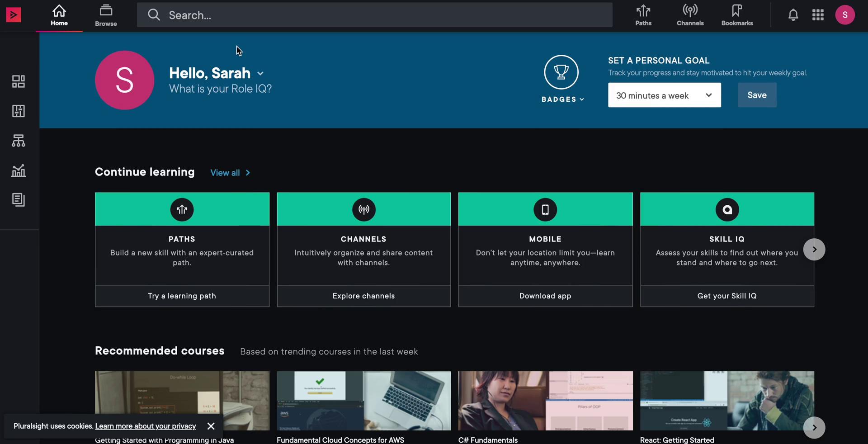The image size is (868, 444).
Task: Click the C# Fundamentals title text
Action: (488, 440)
